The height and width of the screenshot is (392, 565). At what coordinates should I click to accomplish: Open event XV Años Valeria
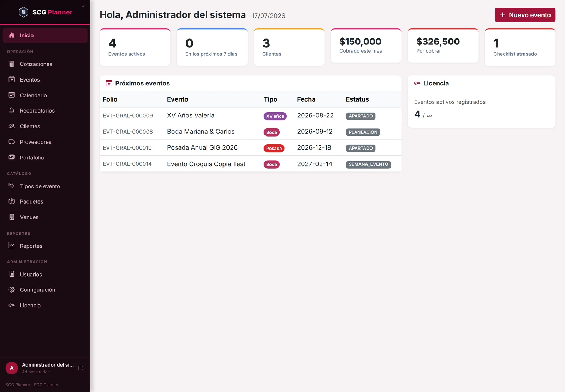click(x=191, y=115)
